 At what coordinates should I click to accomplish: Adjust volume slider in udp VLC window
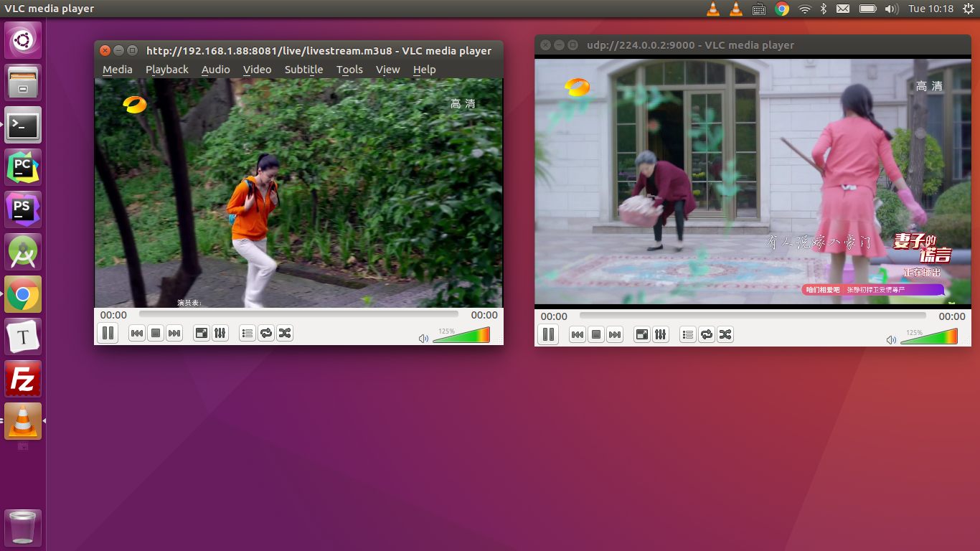pos(929,336)
